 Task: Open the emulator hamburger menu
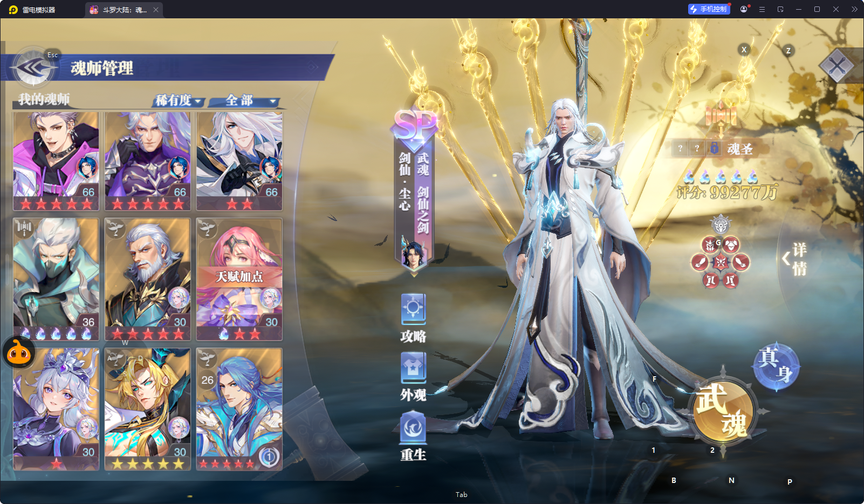762,9
